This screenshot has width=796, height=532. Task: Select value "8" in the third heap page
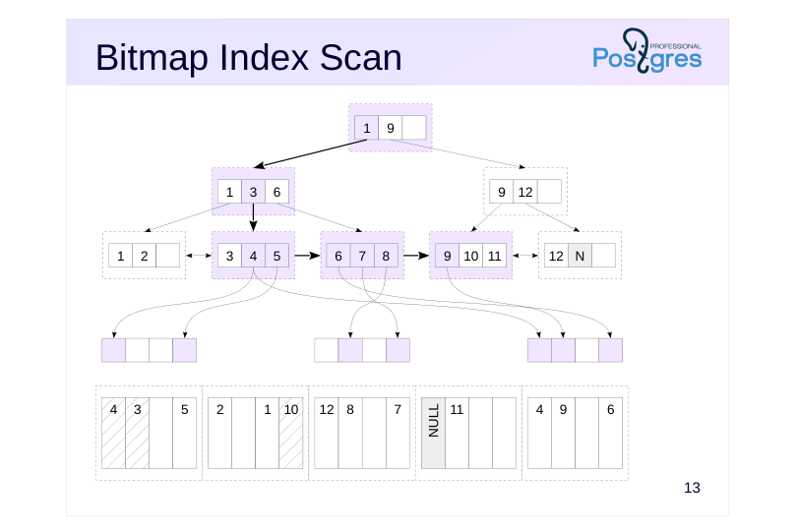[x=350, y=433]
